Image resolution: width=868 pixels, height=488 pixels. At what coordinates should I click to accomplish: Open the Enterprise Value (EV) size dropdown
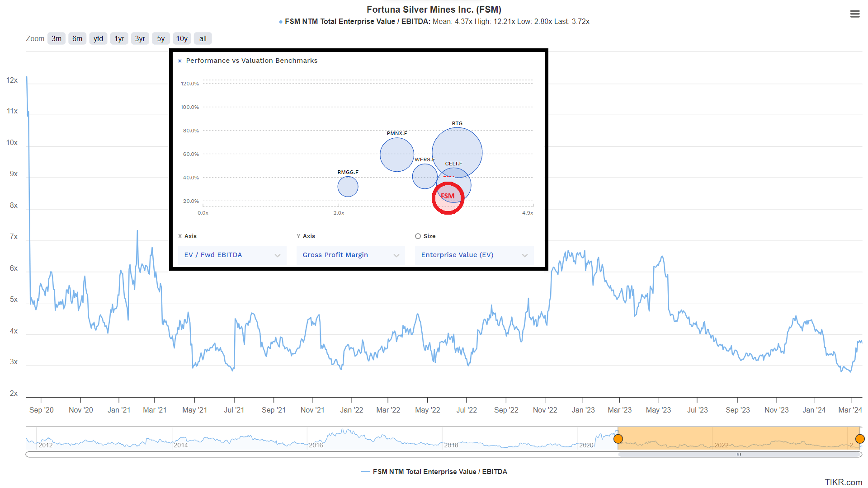tap(474, 255)
